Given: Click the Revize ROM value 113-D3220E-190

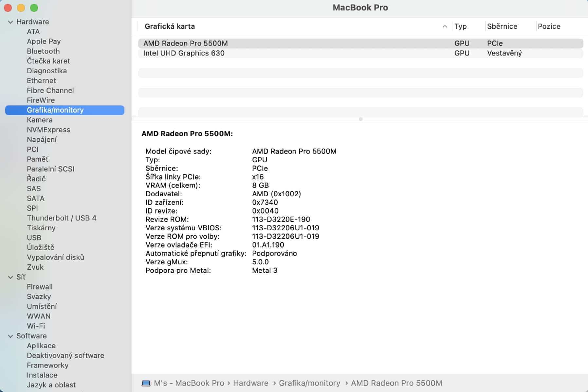Looking at the screenshot, I should click(281, 220).
